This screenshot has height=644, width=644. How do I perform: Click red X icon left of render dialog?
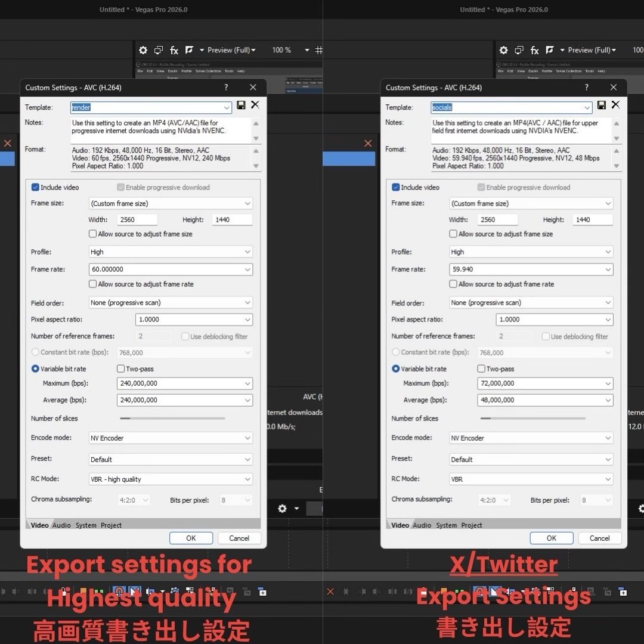[8, 143]
